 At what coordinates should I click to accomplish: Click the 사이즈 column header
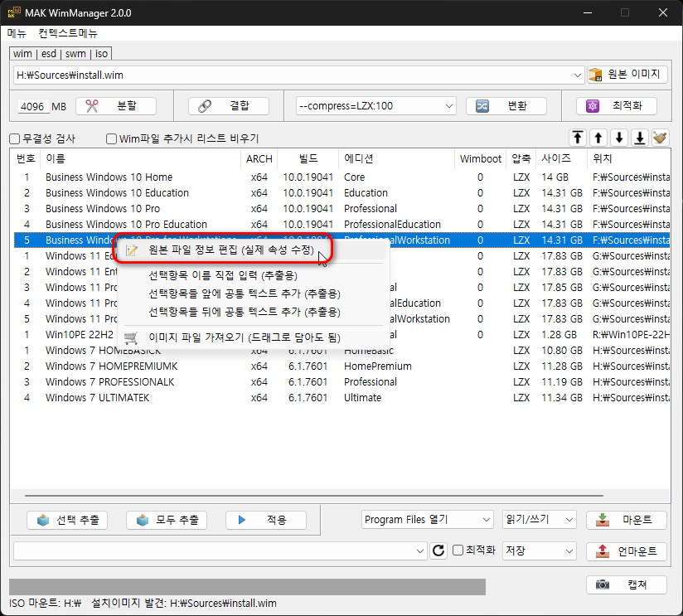562,158
